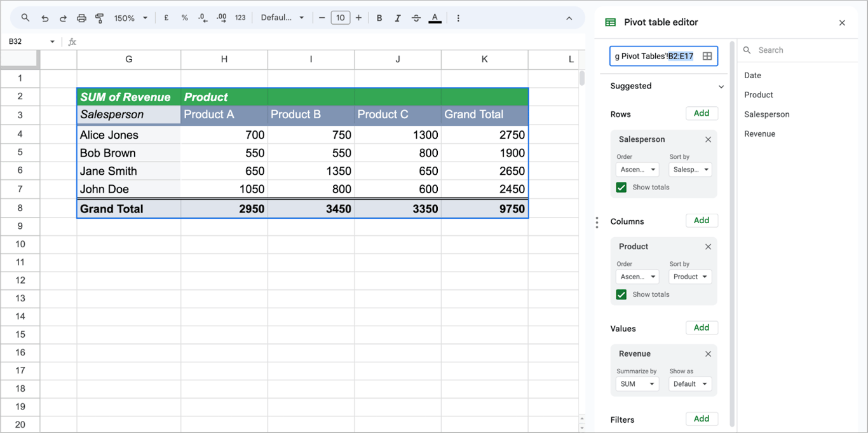
Task: Click the sidebar drag handle dots
Action: click(x=597, y=223)
